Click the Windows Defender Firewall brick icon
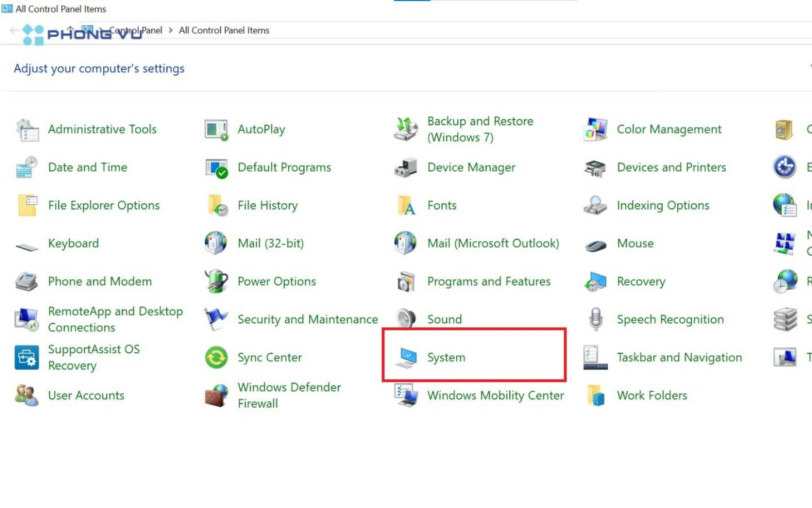The image size is (812, 508). pyautogui.click(x=216, y=395)
